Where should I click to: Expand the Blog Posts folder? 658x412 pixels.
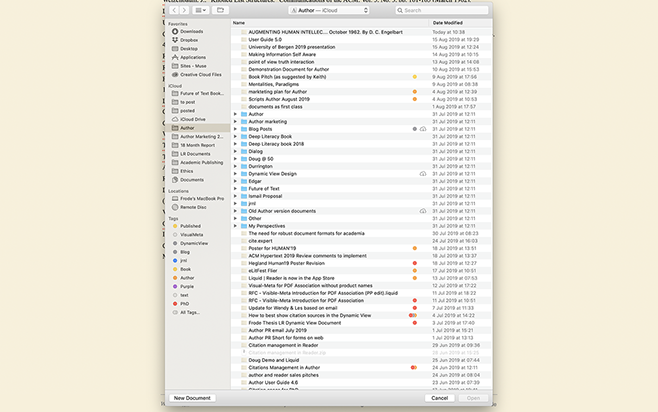(x=235, y=129)
